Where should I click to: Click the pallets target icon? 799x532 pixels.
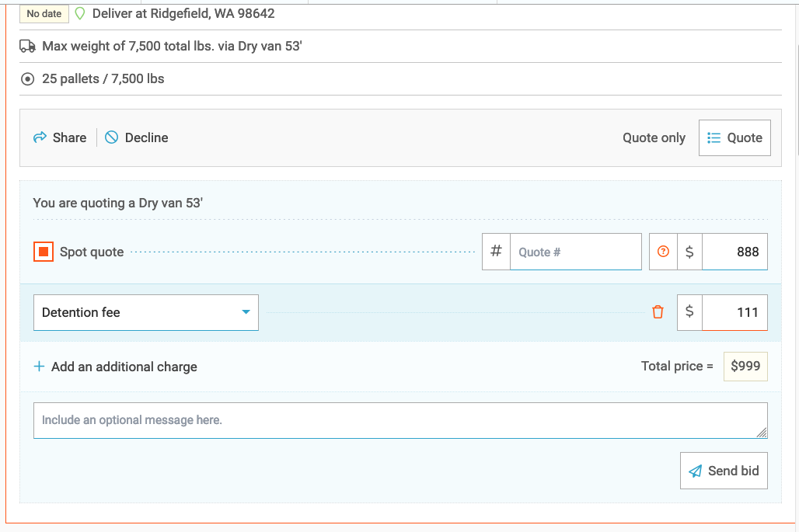pos(27,79)
